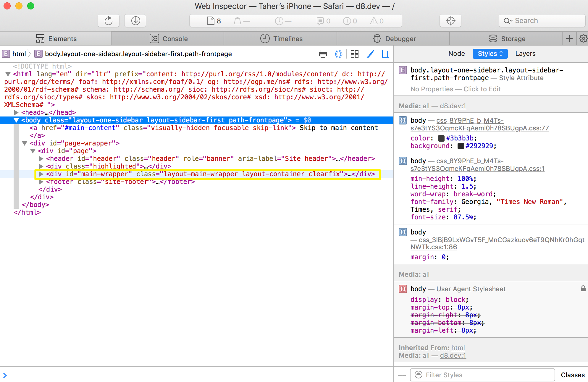Click the Filter Styles field
This screenshot has height=382, width=588.
click(482, 375)
